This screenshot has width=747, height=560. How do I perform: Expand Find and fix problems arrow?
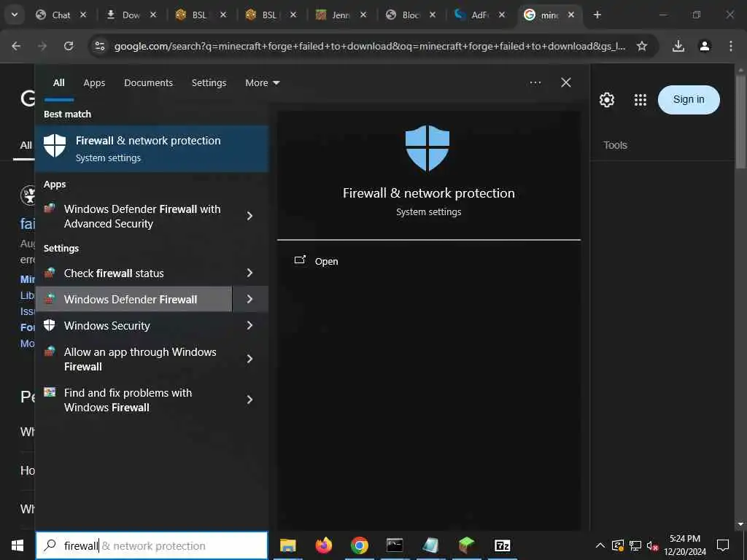point(249,400)
